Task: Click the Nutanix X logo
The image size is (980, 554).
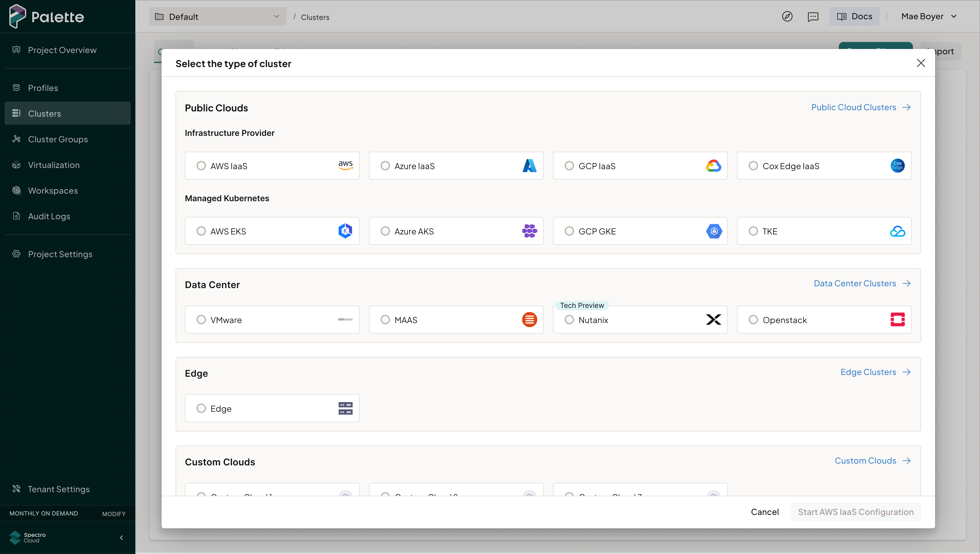Action: [713, 320]
